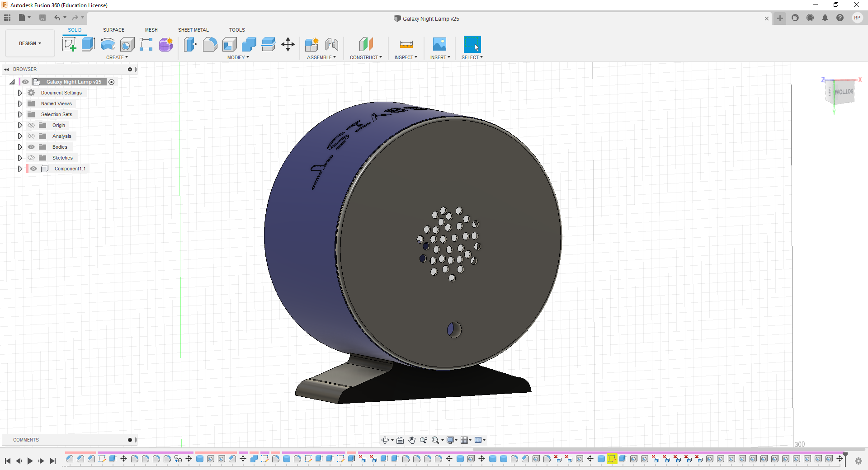868x470 pixels.
Task: Select the Combine tool
Action: point(249,44)
